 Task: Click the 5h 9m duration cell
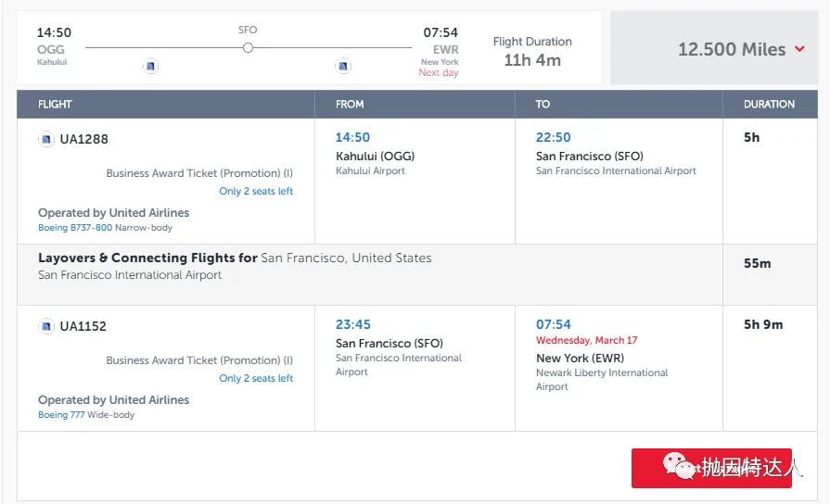763,324
